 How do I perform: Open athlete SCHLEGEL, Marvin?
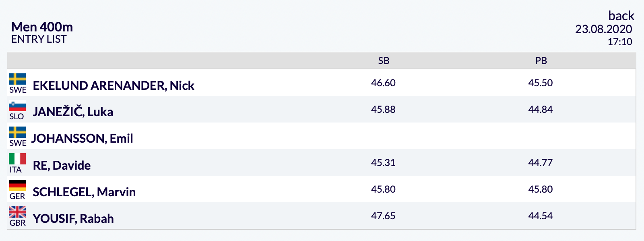(84, 192)
